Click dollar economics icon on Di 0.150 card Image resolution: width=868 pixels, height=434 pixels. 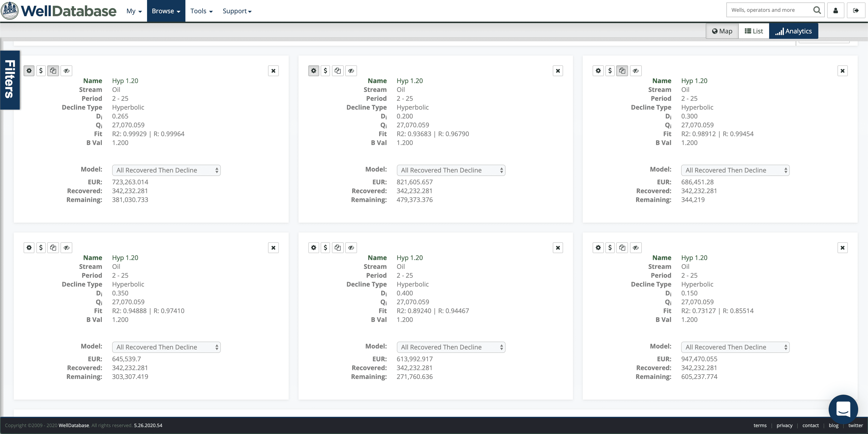(x=610, y=248)
